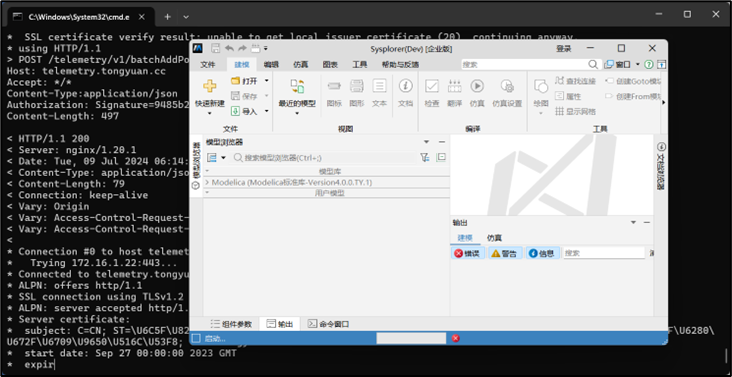Switch to the 编辑 ribbon tab
The height and width of the screenshot is (377, 732).
271,65
